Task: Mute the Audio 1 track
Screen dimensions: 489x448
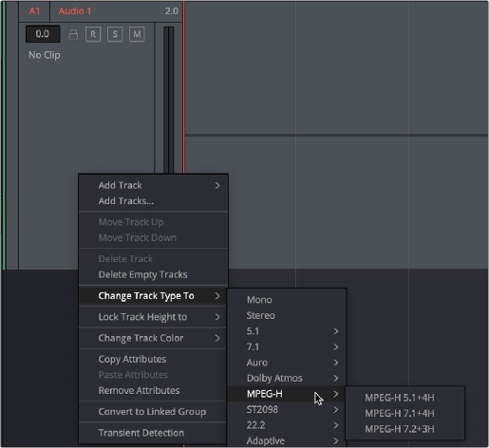Action: pos(137,34)
